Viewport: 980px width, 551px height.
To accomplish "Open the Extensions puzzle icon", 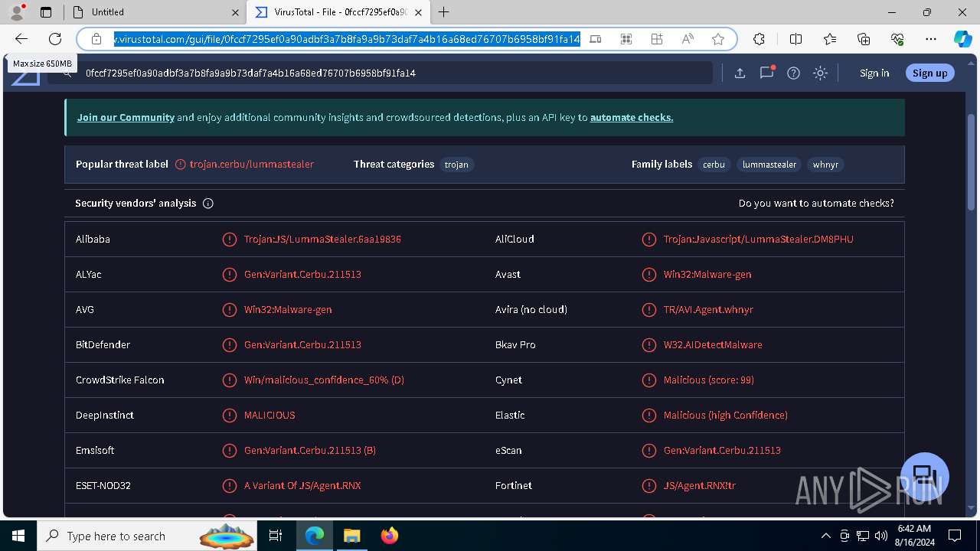I will 759,39.
